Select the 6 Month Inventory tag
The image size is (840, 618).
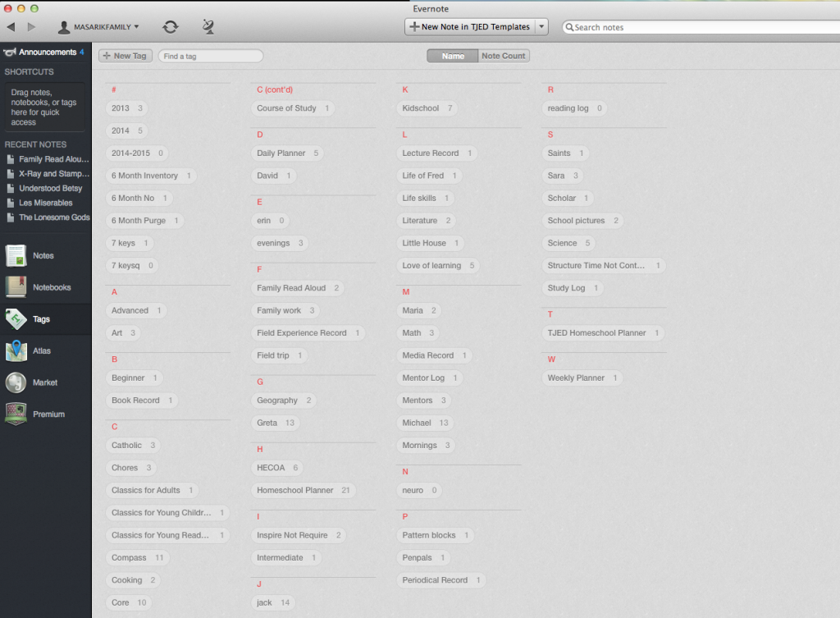[x=151, y=176]
